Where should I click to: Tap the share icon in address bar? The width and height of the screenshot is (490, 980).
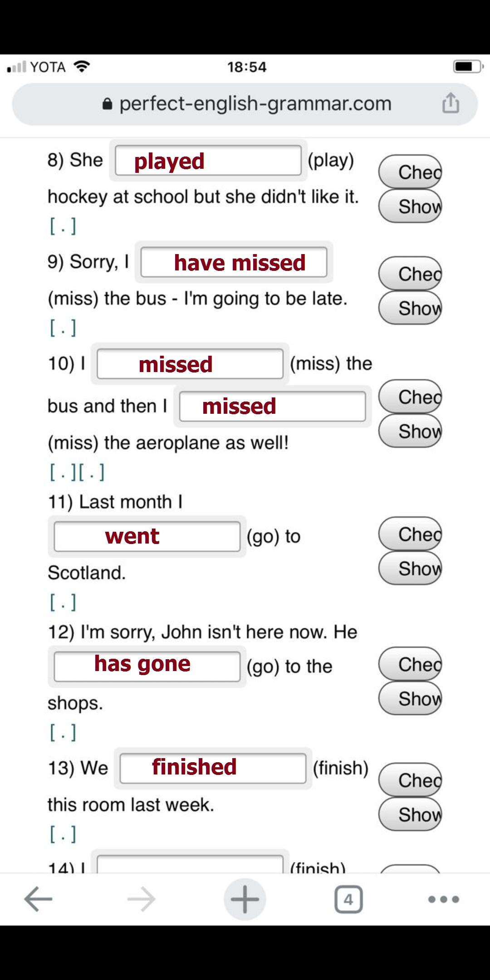450,103
